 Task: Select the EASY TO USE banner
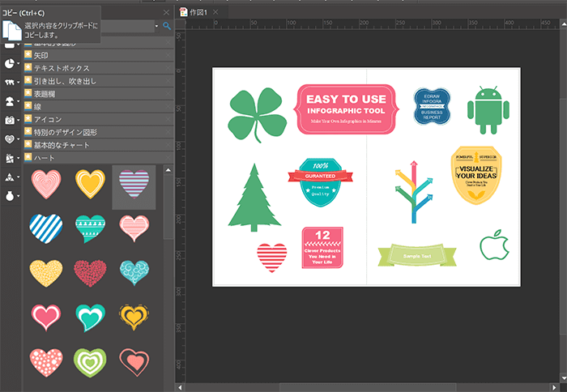click(x=346, y=109)
